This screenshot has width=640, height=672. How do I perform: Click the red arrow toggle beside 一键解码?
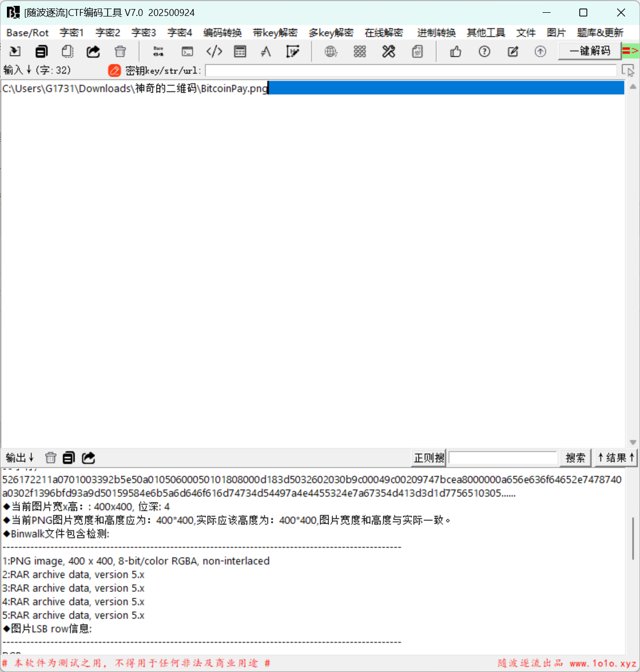point(630,51)
